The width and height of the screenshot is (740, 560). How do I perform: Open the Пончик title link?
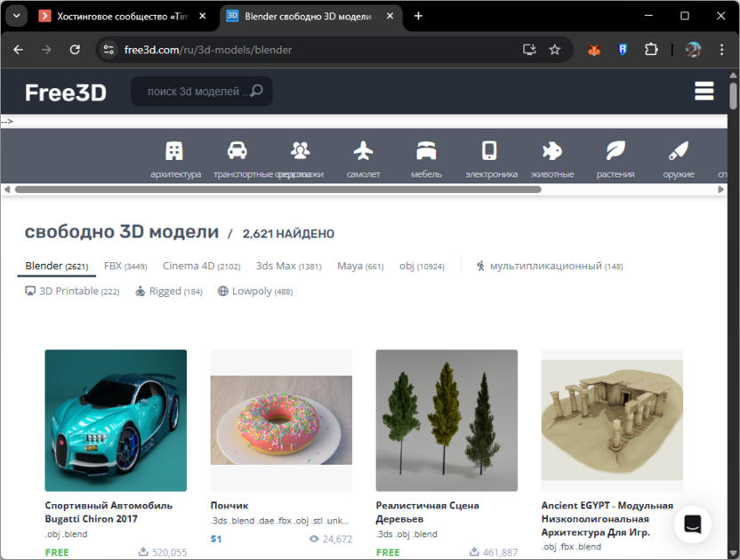click(x=229, y=505)
